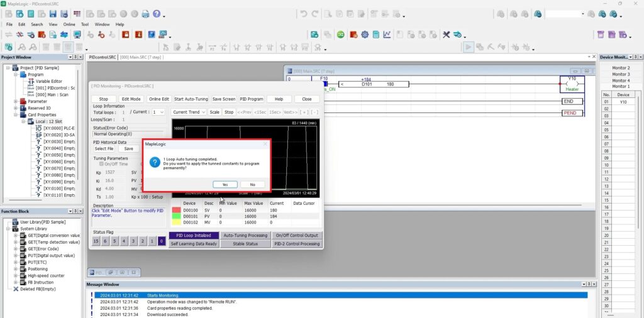
Task: Click the red info 'i' toolbar icon
Action: (138, 35)
